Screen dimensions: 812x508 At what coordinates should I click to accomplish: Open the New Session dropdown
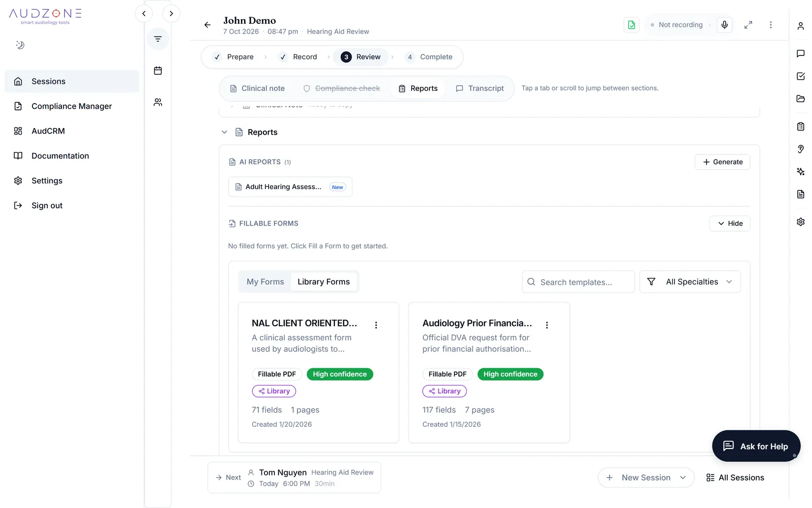click(x=646, y=478)
